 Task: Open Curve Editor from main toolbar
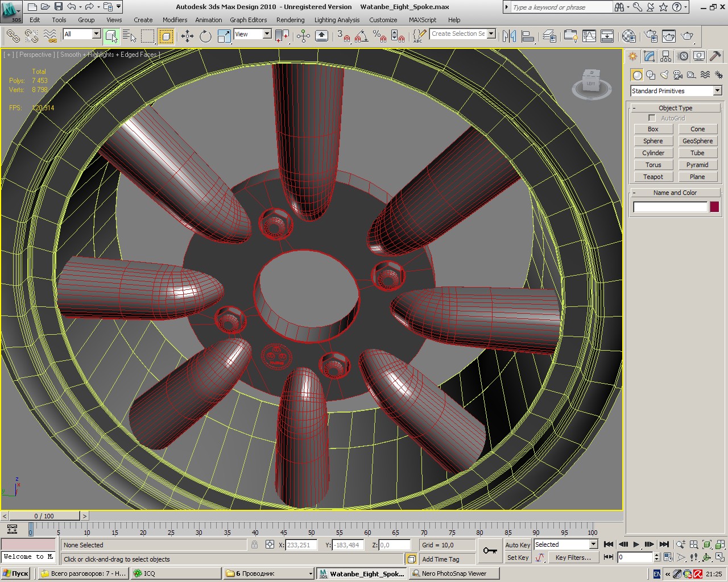point(589,36)
